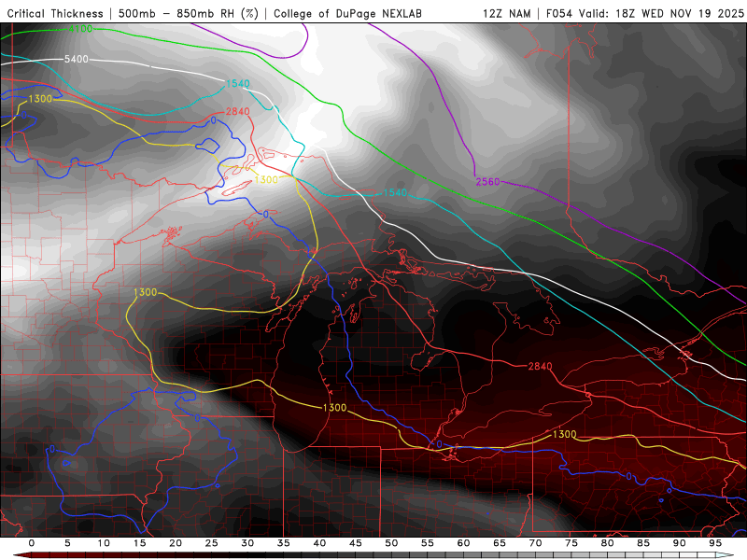
Task: Click the "Critical Thickness" title text
Action: (x=55, y=14)
